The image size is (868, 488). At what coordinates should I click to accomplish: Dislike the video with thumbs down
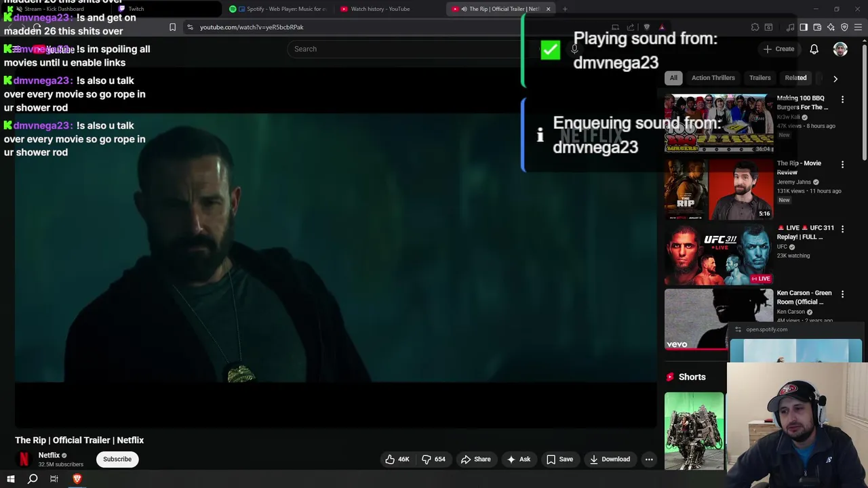coord(433,459)
